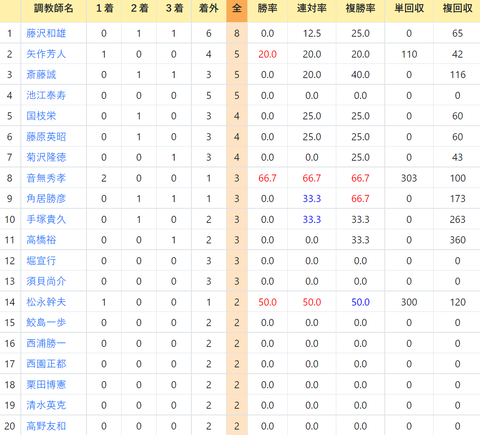Click the 調教師名 column header
480x435 pixels.
coord(53,8)
